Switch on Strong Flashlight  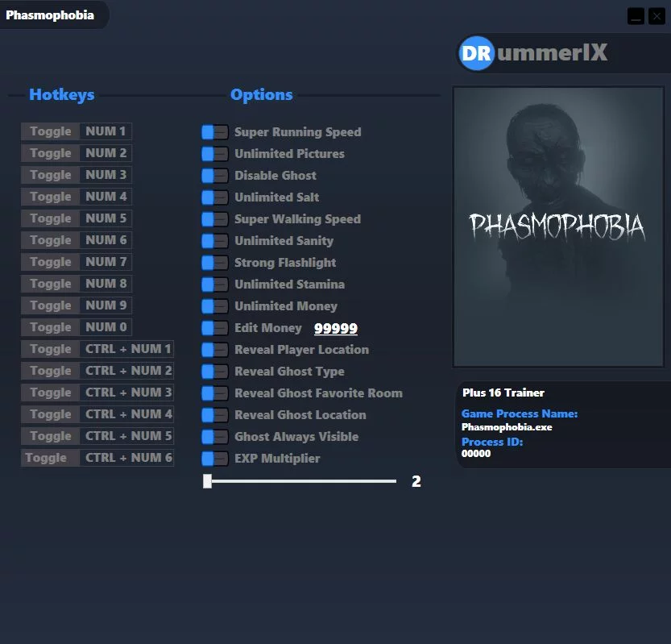click(215, 263)
